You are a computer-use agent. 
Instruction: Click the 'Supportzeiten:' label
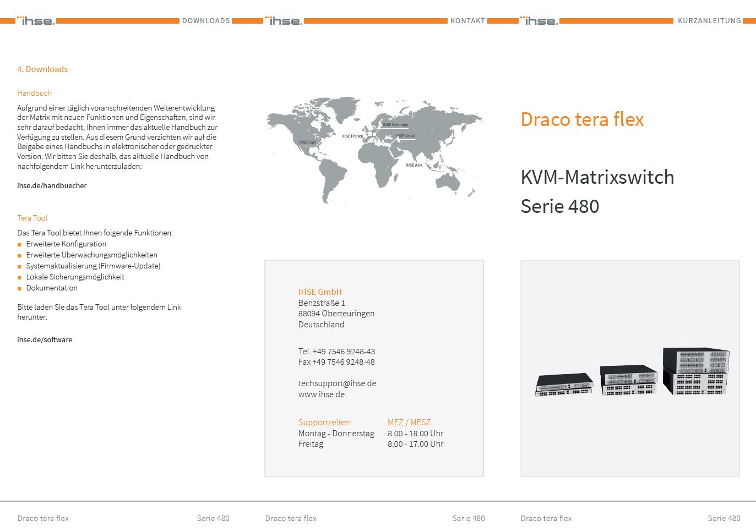325,423
